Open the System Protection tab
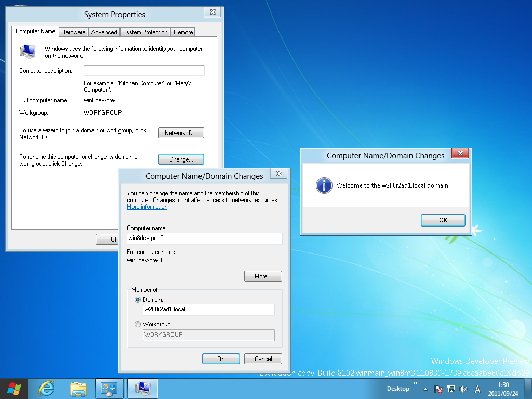The width and height of the screenshot is (532, 399). 145,32
